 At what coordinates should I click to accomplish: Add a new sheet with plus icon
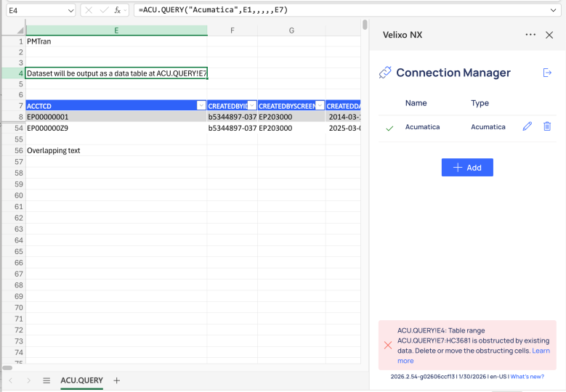[x=117, y=380]
